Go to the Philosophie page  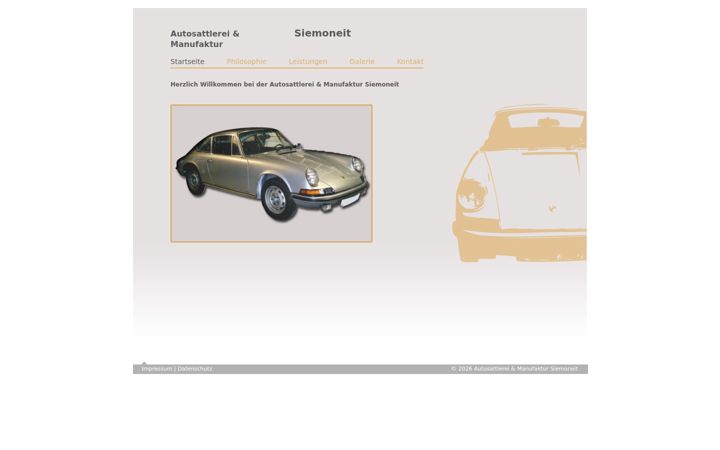click(x=247, y=62)
